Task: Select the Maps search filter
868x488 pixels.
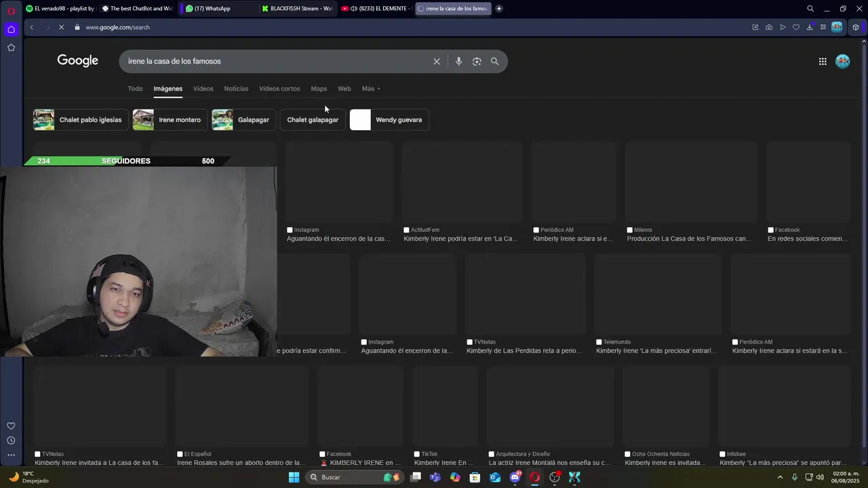Action: click(x=319, y=89)
